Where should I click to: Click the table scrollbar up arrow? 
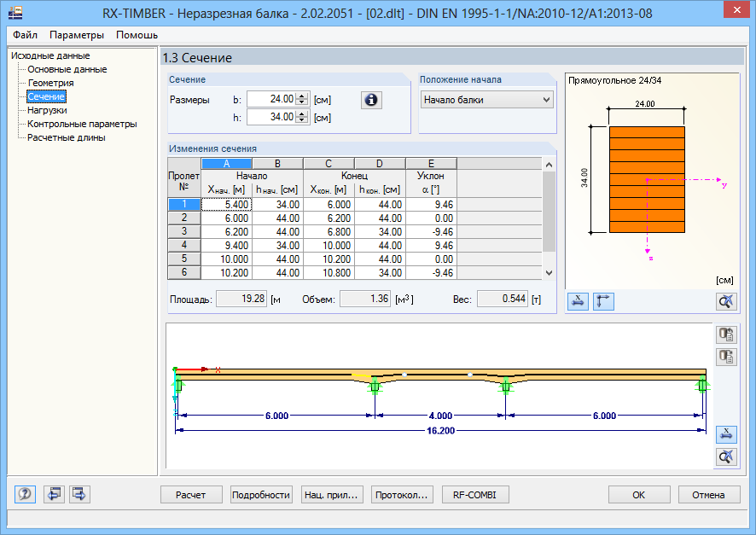(549, 165)
